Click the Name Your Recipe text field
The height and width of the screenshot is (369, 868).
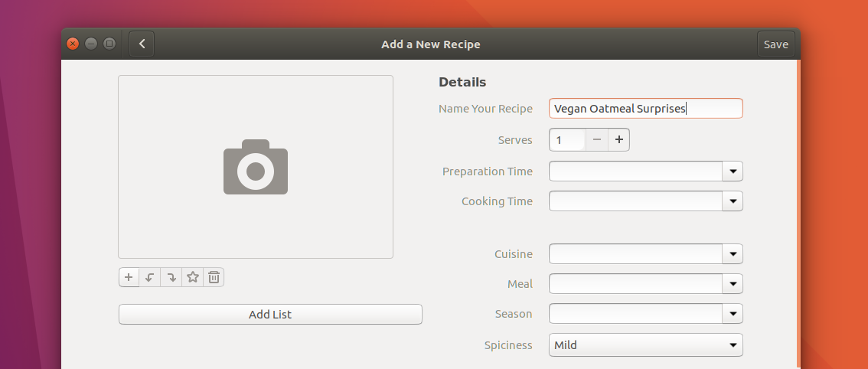tap(645, 109)
